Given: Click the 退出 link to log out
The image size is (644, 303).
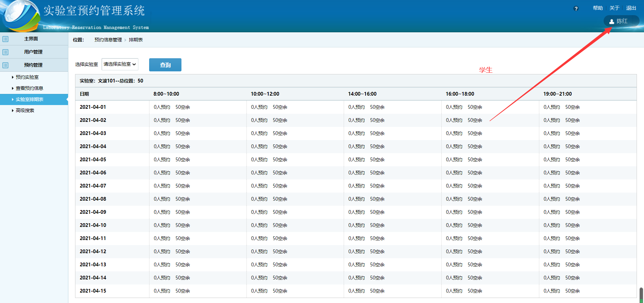Looking at the screenshot, I should click(x=631, y=8).
